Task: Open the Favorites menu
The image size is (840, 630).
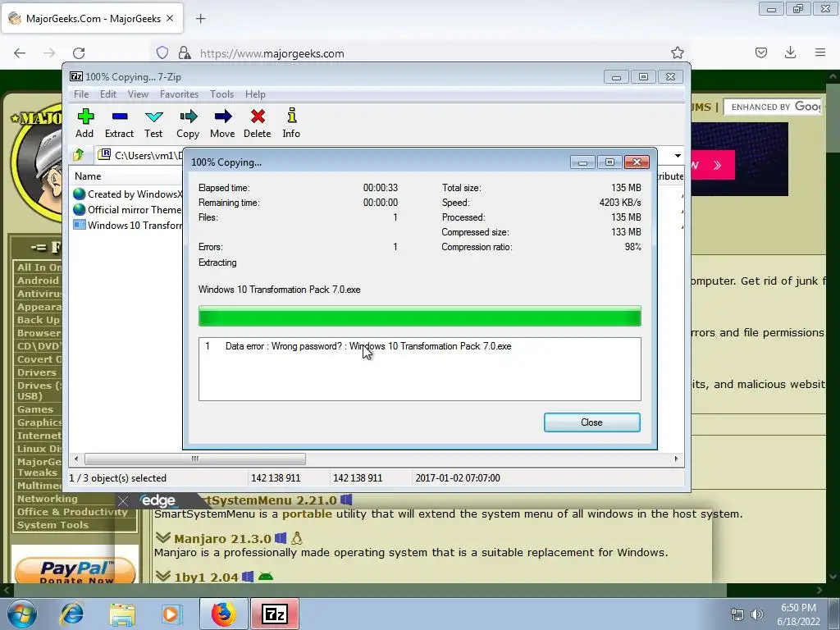Action: pyautogui.click(x=179, y=94)
